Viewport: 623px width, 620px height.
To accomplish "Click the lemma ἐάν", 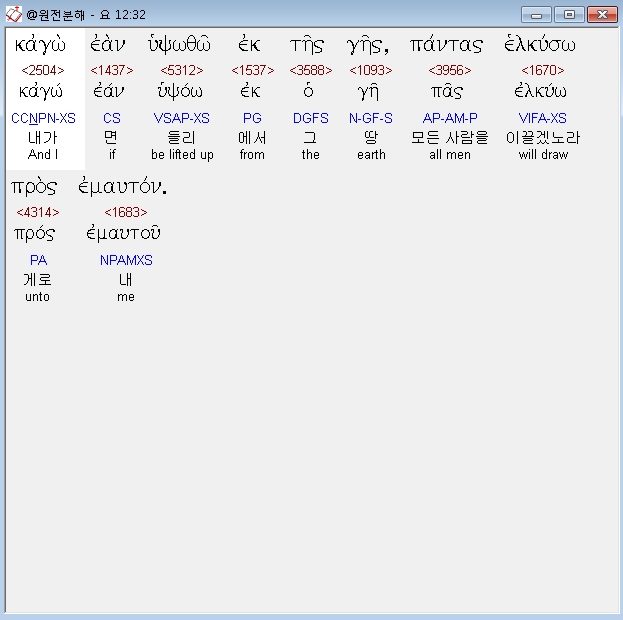I will pos(108,91).
